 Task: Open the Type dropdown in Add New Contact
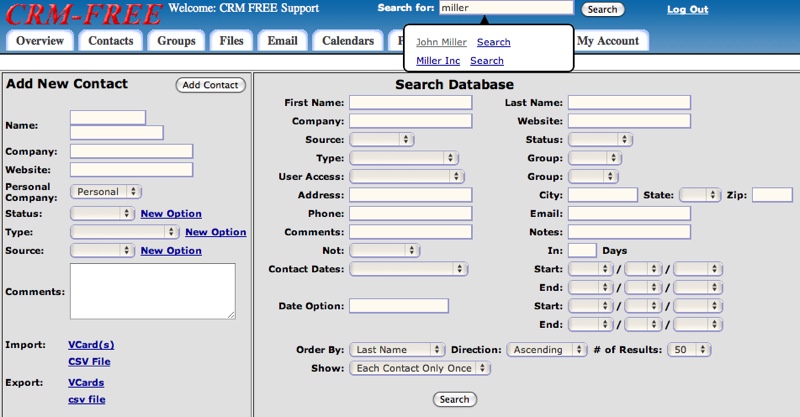pos(124,232)
